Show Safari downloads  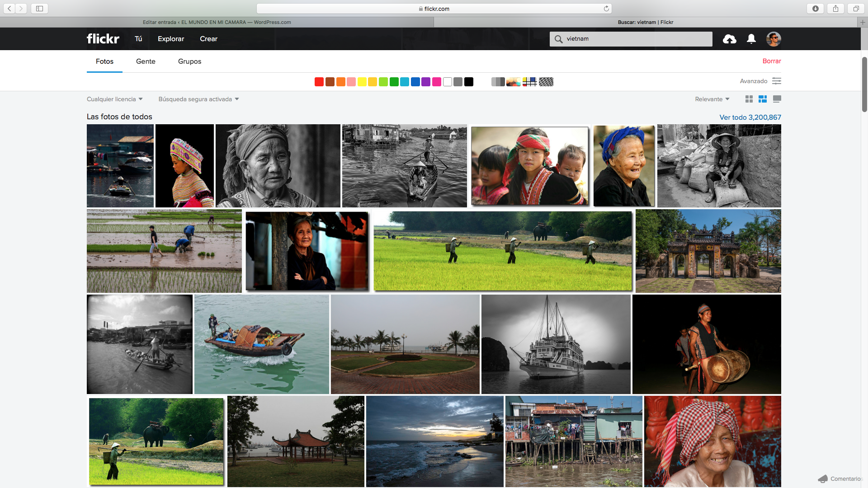[816, 9]
